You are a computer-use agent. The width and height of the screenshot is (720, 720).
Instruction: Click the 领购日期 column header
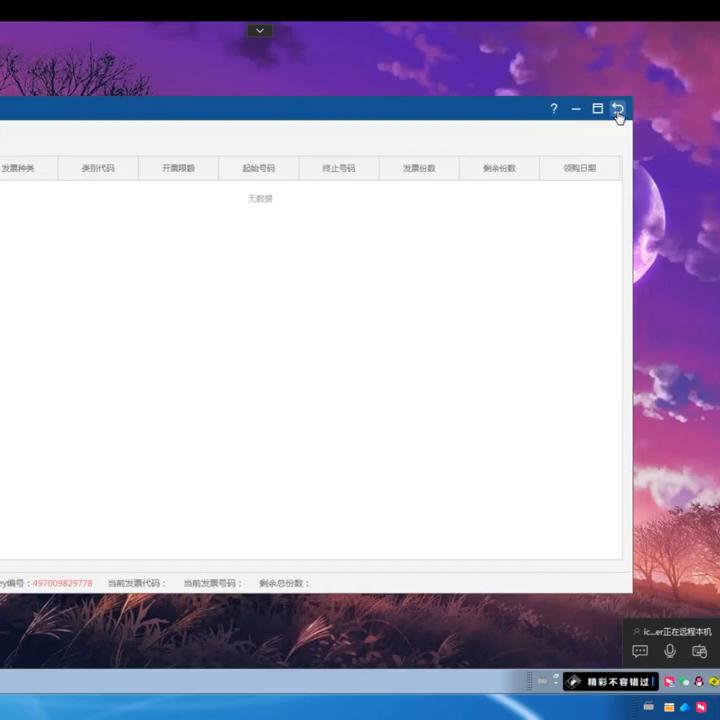(579, 168)
